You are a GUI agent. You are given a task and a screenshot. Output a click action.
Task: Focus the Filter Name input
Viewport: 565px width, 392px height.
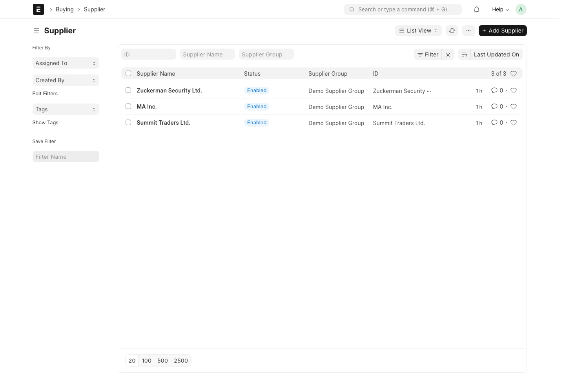click(66, 157)
